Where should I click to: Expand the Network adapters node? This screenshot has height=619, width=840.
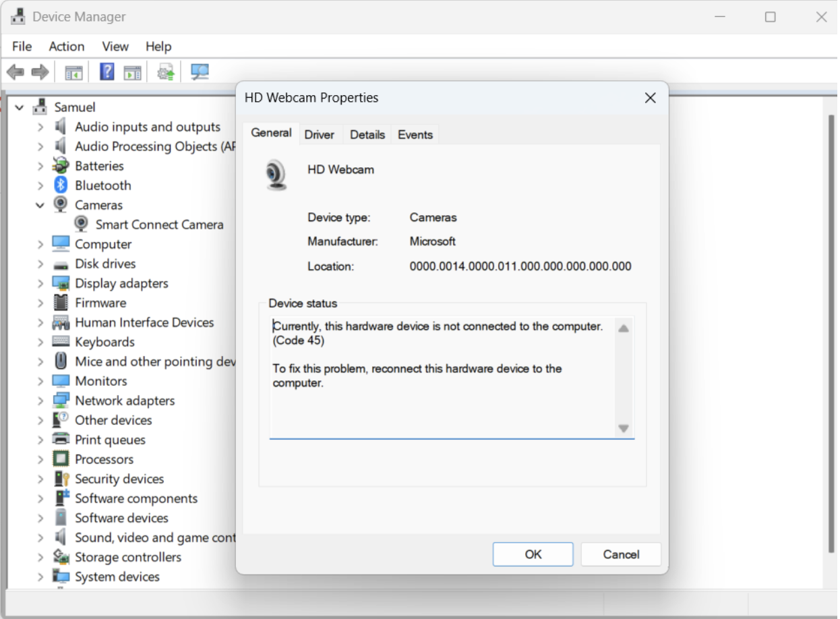(42, 400)
